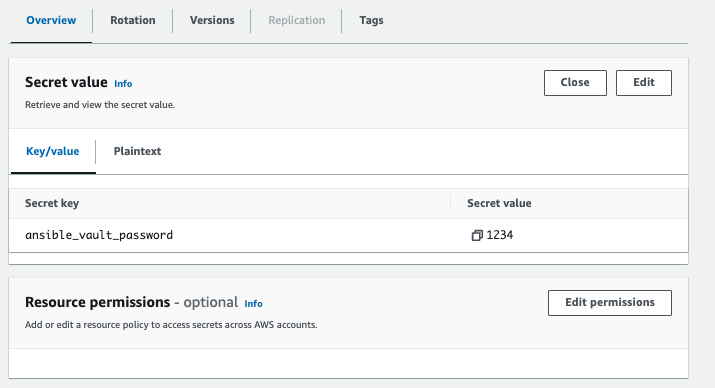Show the Key/value view
Image resolution: width=715 pixels, height=388 pixels.
click(x=52, y=151)
